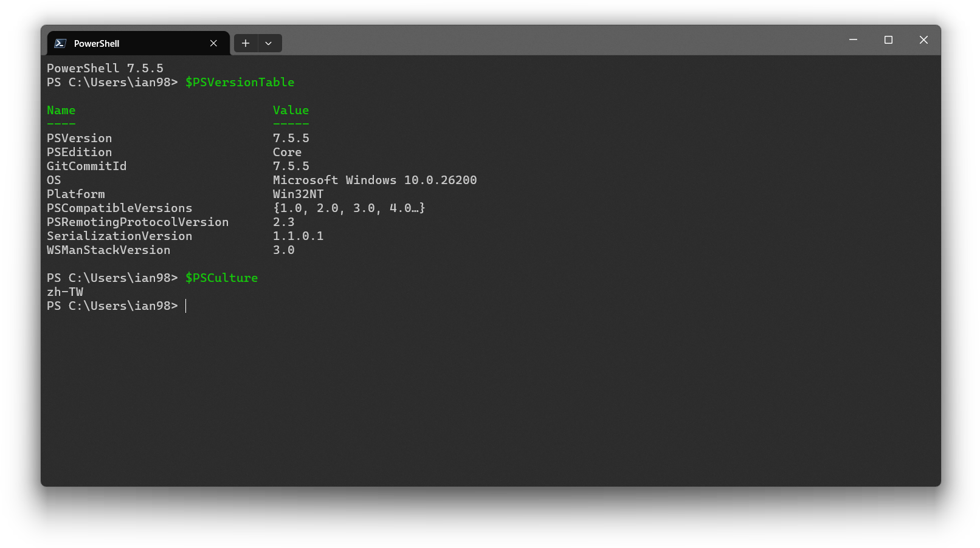Click the Core edition value

tap(287, 152)
